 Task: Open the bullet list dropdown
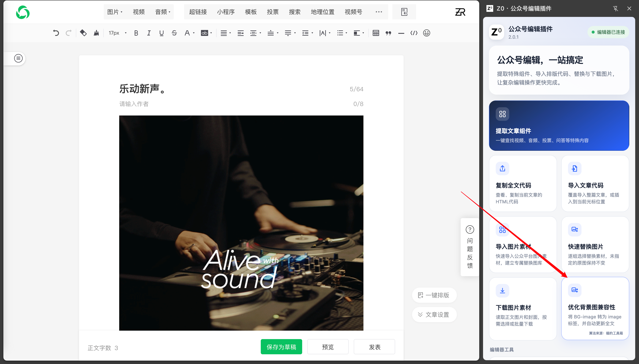tap(346, 33)
